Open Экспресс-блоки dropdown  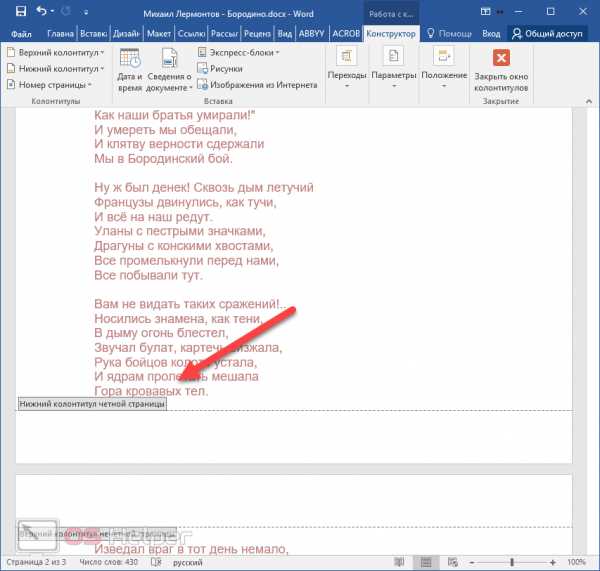(x=238, y=52)
